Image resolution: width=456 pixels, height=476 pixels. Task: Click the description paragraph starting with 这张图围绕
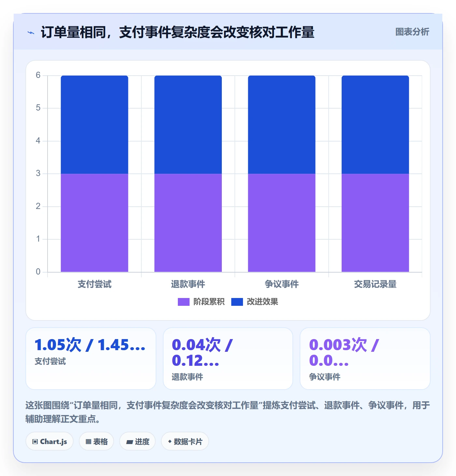coord(228,412)
